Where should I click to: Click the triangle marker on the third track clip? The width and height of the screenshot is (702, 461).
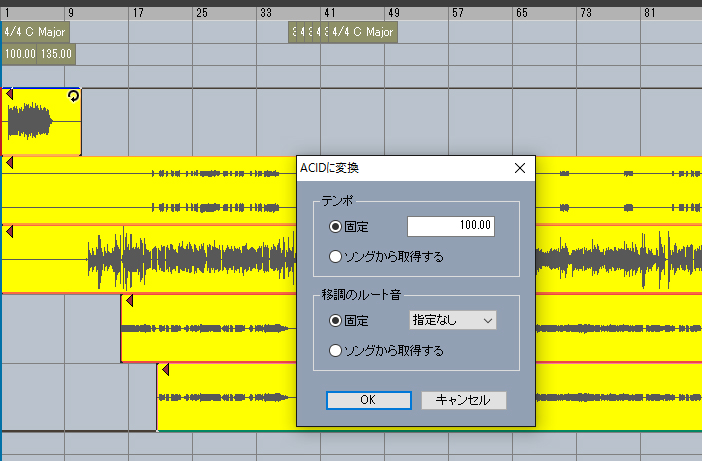(9, 231)
